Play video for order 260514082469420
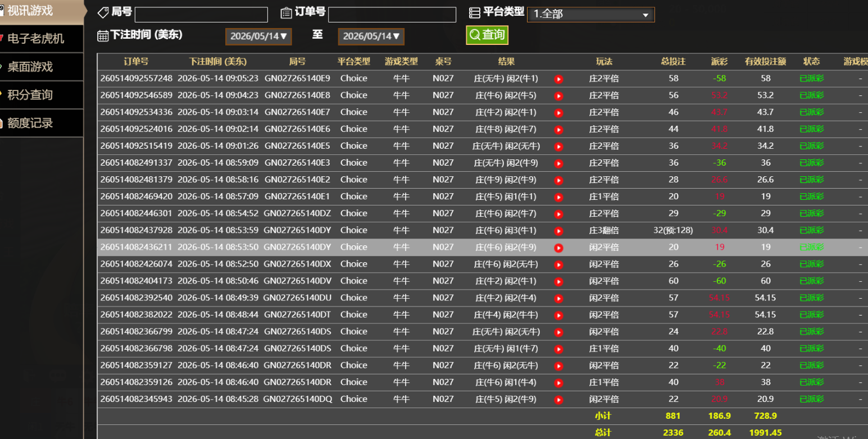 click(558, 197)
